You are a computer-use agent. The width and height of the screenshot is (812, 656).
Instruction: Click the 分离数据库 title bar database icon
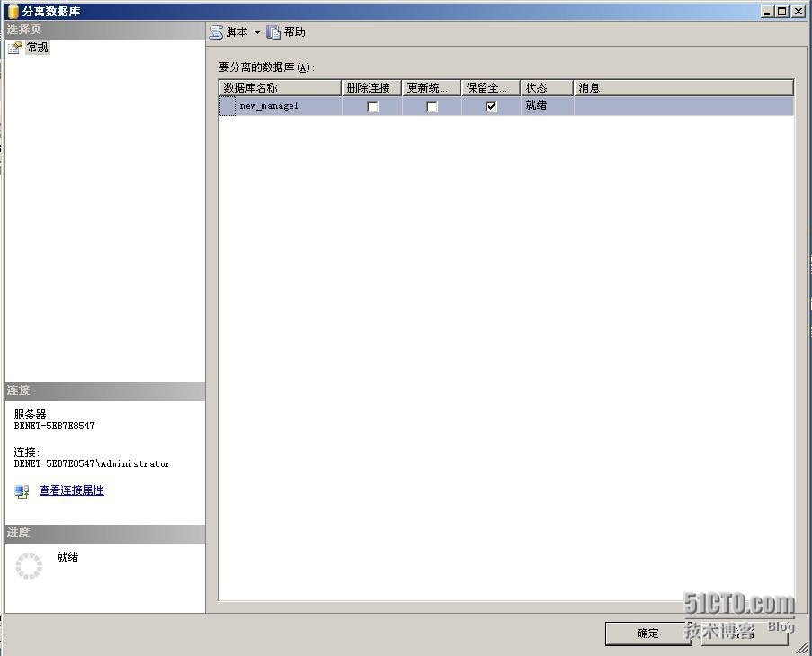point(13,11)
